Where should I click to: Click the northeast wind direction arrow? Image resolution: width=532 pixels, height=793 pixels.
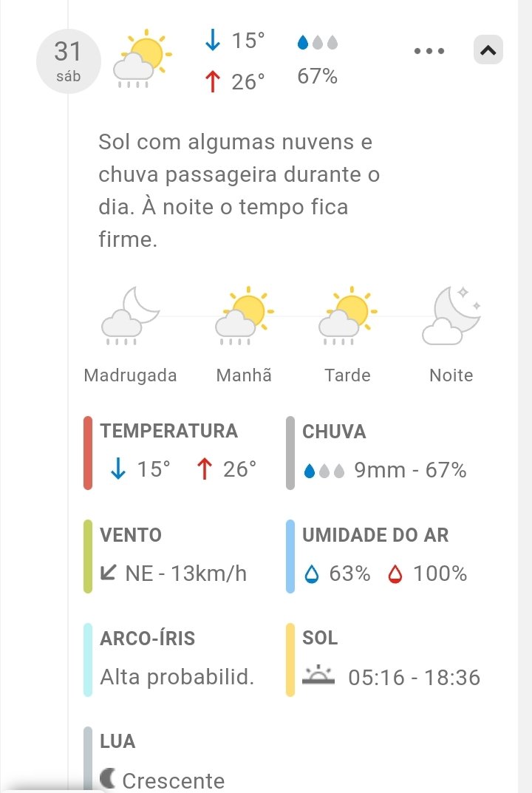[x=108, y=572]
